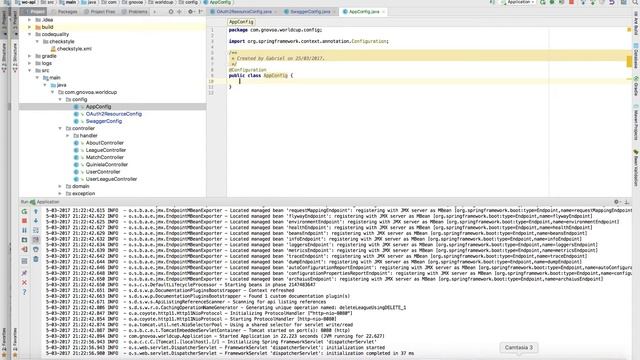Switch to SwaggerConfig.java editor tab
The width and height of the screenshot is (640, 360).
point(310,12)
